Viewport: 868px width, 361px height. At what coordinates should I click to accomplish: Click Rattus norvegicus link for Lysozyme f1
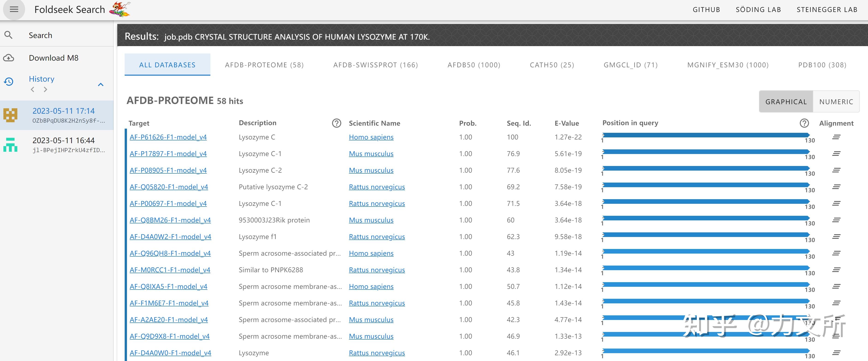coord(377,237)
